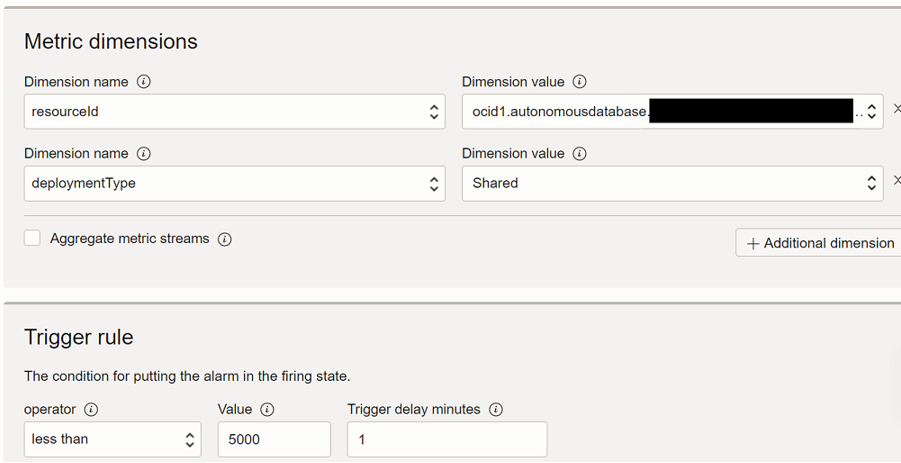The height and width of the screenshot is (463, 901).
Task: Click the Value field containing 5000
Action: coord(273,439)
